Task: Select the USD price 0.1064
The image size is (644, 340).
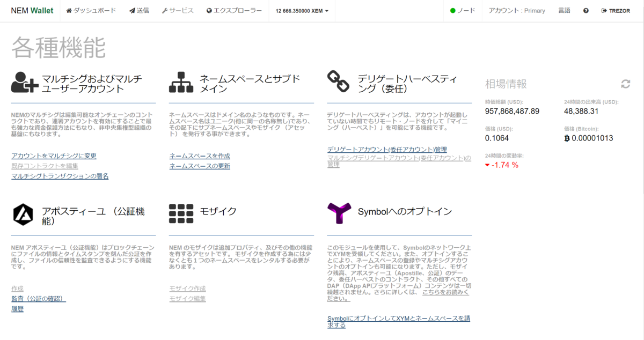Action: click(496, 138)
